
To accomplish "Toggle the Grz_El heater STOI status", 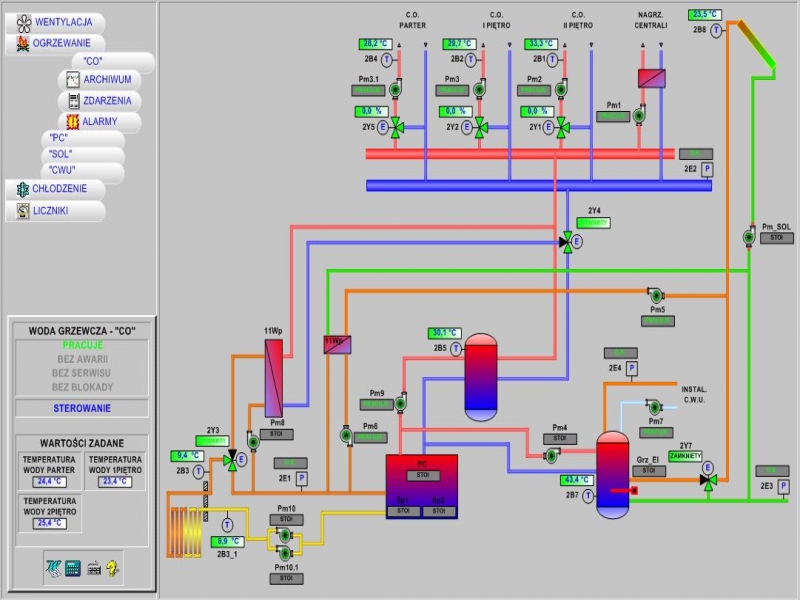I will click(x=648, y=470).
